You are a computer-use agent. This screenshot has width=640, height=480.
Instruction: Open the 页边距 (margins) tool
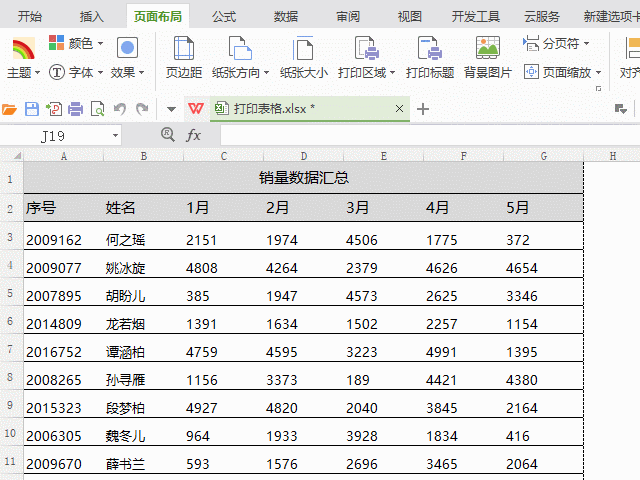click(x=183, y=57)
